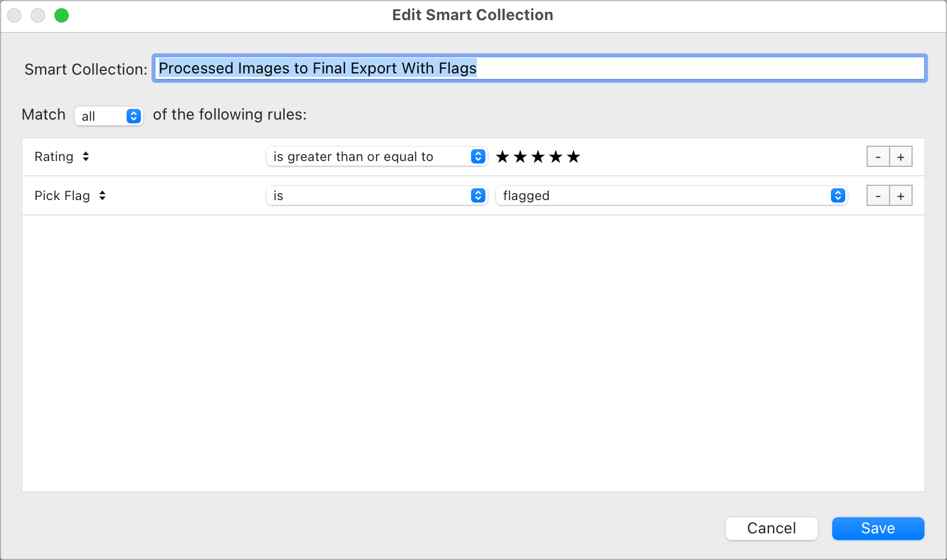Click the Rating field stepper arrows
The image size is (947, 560).
point(85,156)
